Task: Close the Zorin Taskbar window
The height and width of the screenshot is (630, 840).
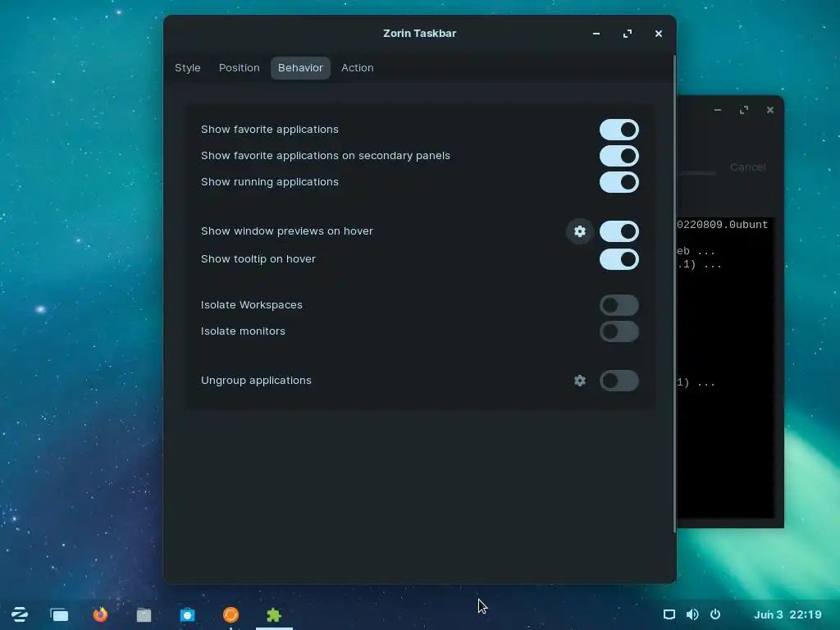Action: [659, 33]
